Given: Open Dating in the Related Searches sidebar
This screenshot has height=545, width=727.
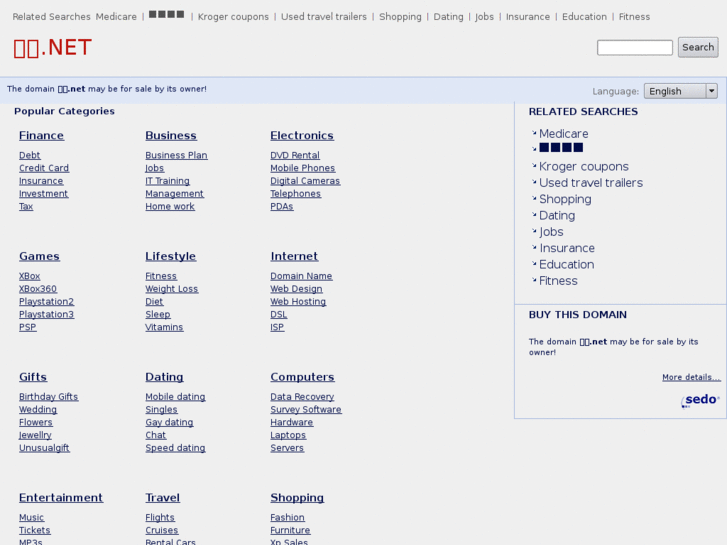Looking at the screenshot, I should [x=557, y=215].
